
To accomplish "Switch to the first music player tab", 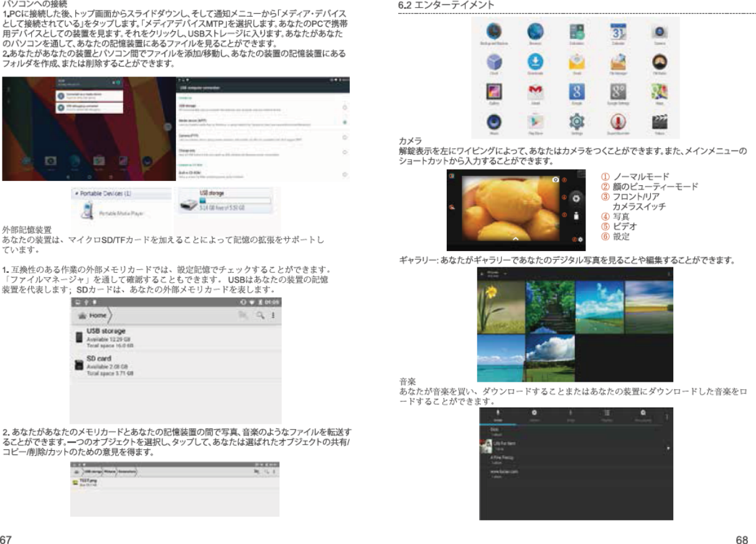I will tap(498, 416).
